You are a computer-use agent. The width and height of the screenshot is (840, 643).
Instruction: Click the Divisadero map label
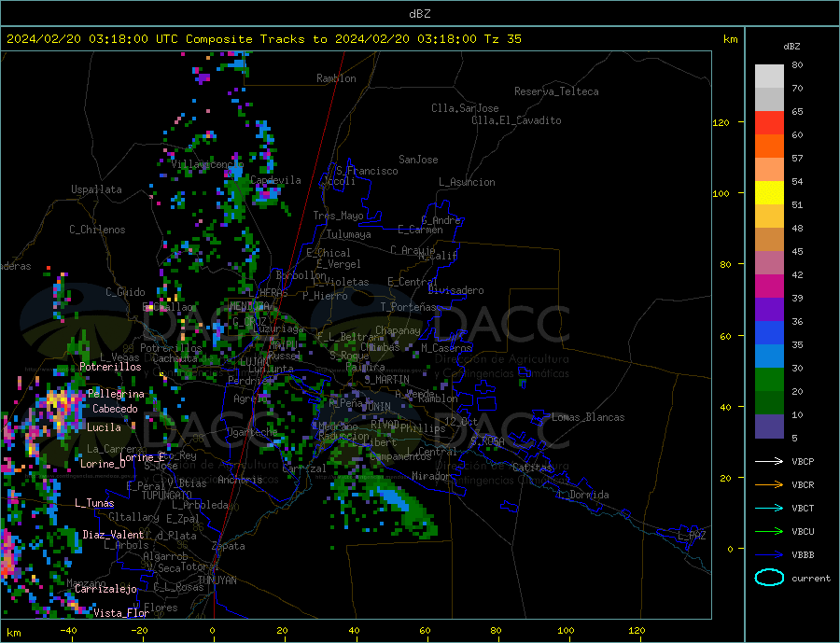455,290
